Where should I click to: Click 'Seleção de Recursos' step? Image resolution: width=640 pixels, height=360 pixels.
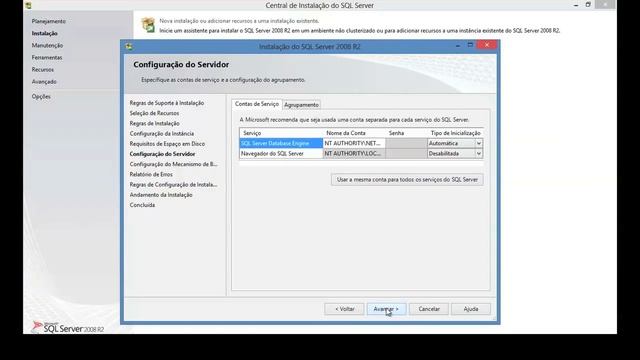(x=154, y=113)
